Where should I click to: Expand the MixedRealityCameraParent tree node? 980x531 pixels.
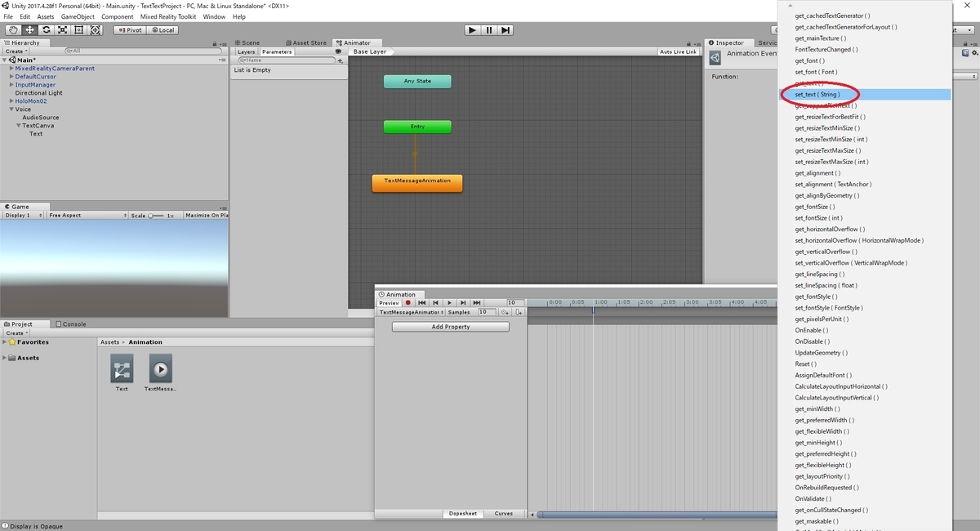pos(11,69)
